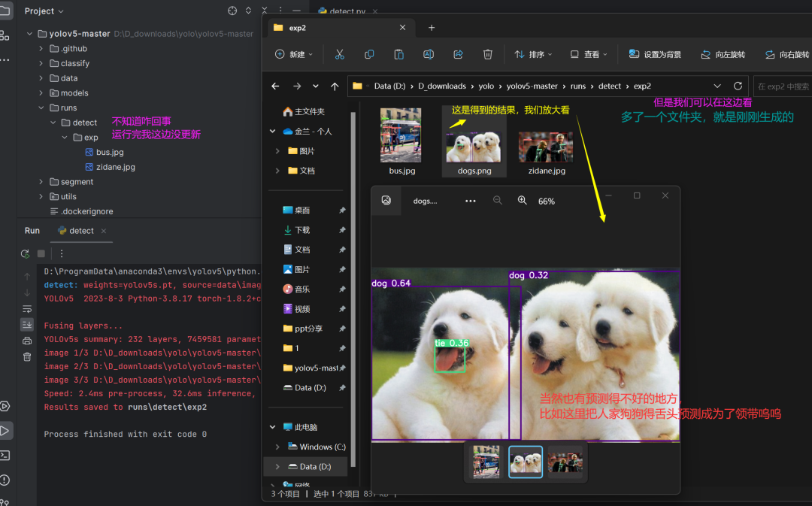Open the photo viewer three-dots menu

point(470,201)
